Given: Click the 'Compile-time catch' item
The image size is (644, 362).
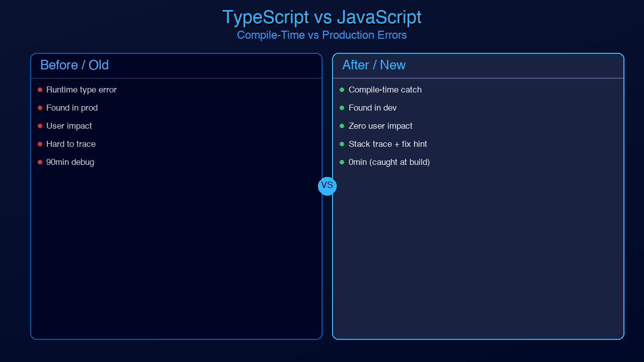Looking at the screenshot, I should click(385, 90).
